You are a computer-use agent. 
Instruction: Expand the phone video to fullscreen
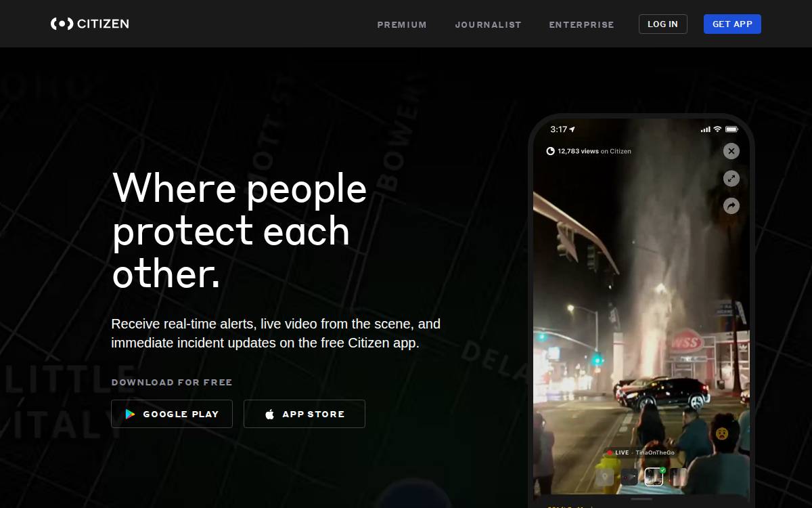click(x=731, y=178)
